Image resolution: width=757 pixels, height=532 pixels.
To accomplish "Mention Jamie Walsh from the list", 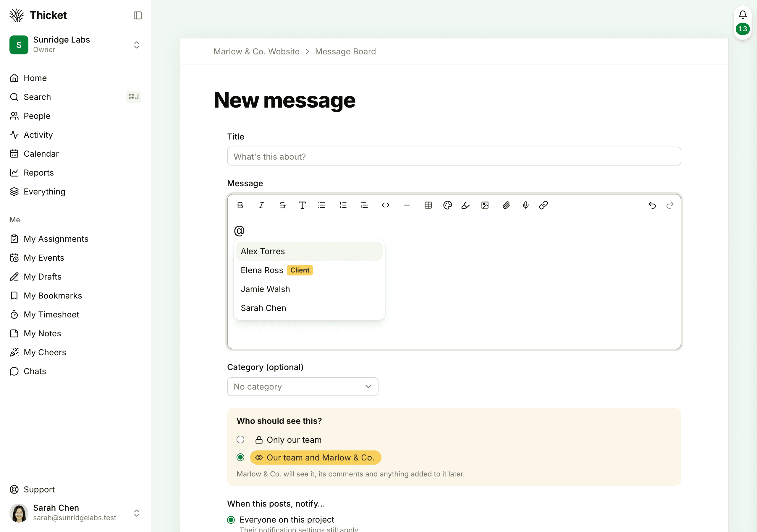I will pyautogui.click(x=309, y=289).
